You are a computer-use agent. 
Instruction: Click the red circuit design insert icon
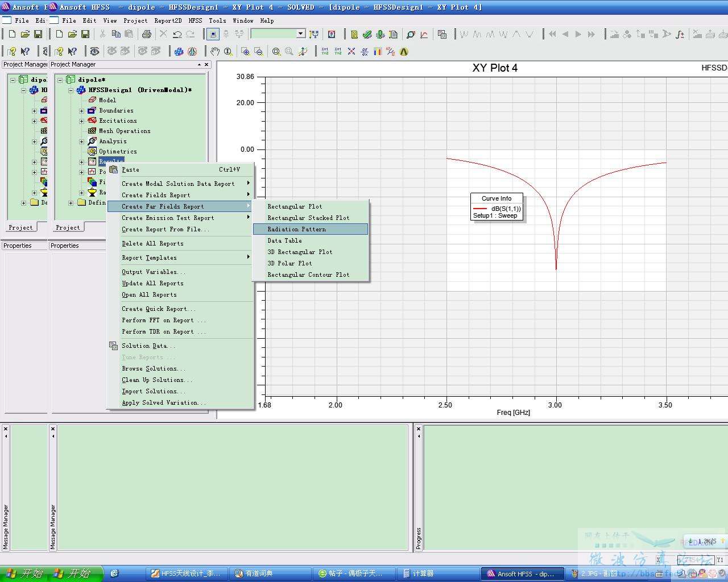192,52
